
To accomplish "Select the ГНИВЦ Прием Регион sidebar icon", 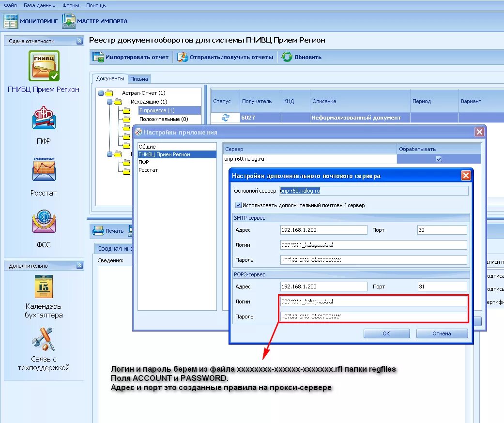I will pos(44,66).
